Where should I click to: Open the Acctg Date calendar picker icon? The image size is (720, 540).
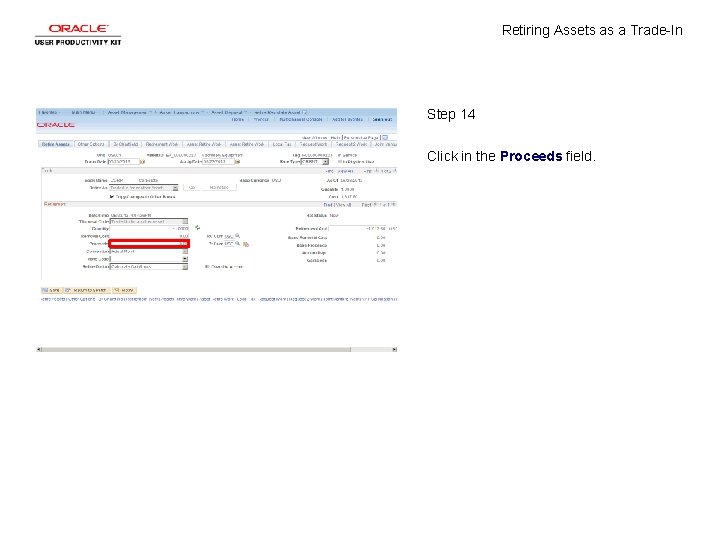point(237,162)
